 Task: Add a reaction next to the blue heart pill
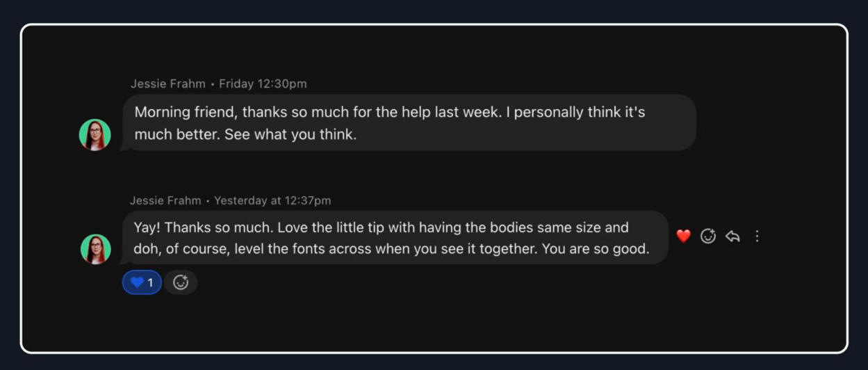pyautogui.click(x=181, y=282)
